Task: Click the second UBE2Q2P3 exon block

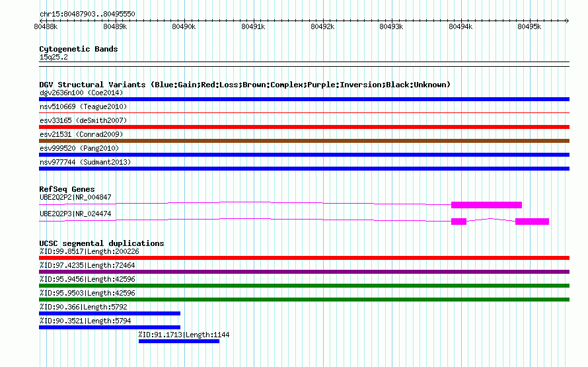Action: pyautogui.click(x=532, y=222)
